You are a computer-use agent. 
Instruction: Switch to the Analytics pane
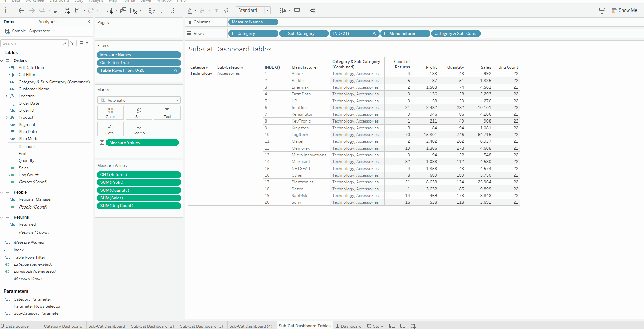47,22
